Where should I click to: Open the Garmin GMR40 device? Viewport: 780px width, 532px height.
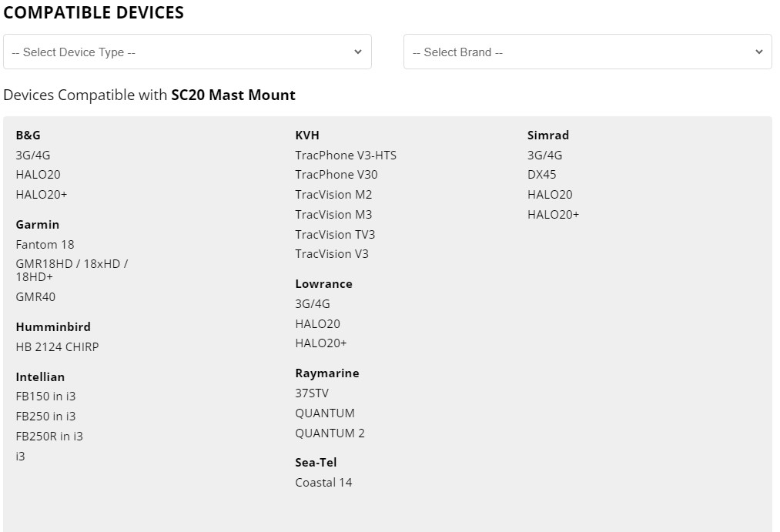tap(35, 296)
